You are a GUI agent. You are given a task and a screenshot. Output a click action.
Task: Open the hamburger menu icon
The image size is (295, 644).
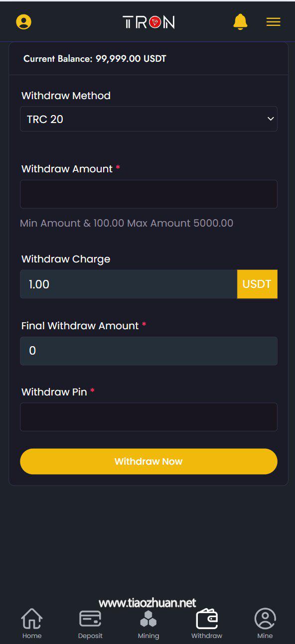click(x=273, y=22)
